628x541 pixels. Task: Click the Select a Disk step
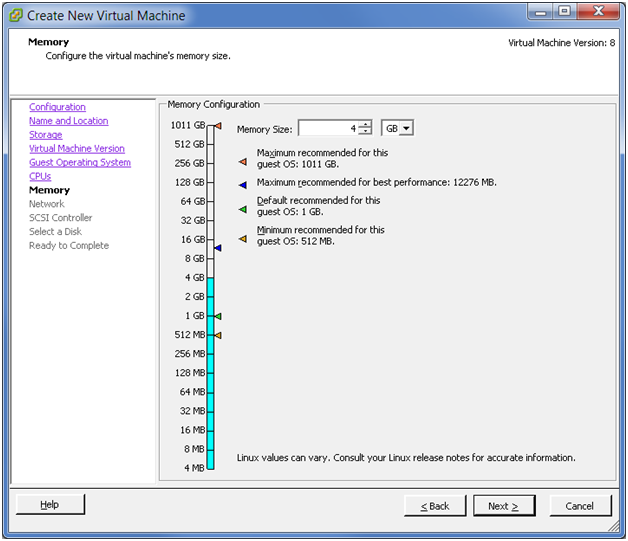tap(55, 231)
